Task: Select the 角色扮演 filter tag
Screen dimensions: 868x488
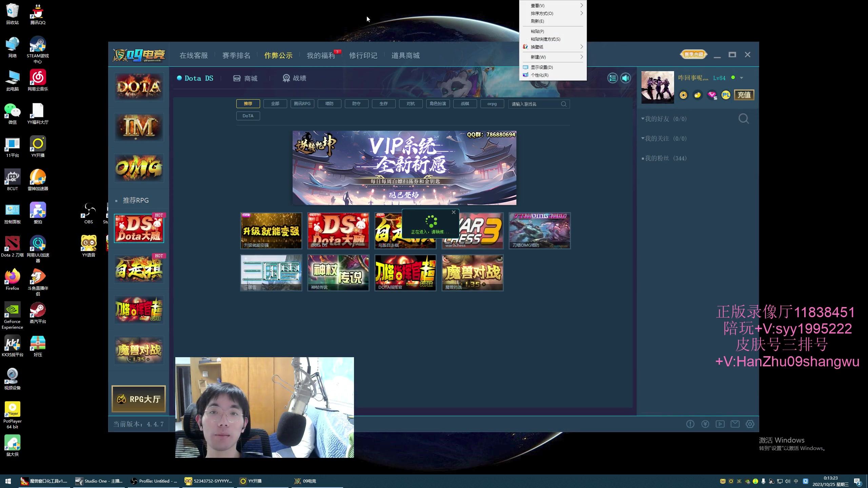Action: pyautogui.click(x=438, y=104)
